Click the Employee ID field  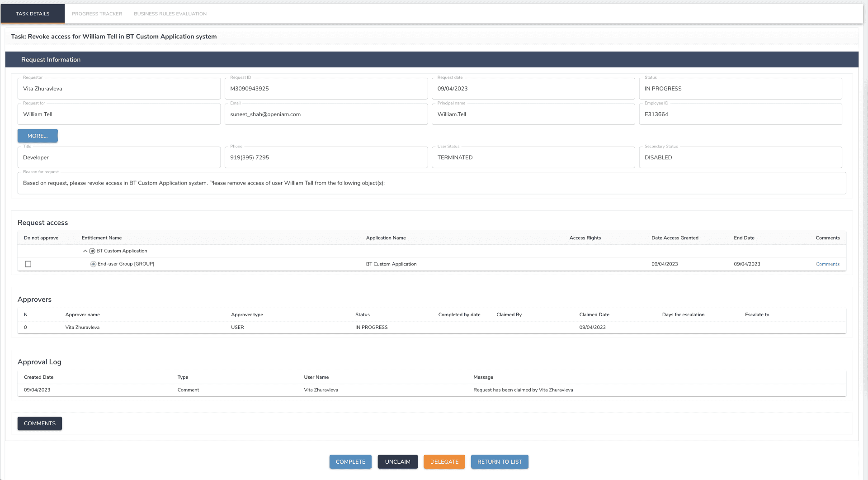tap(740, 114)
